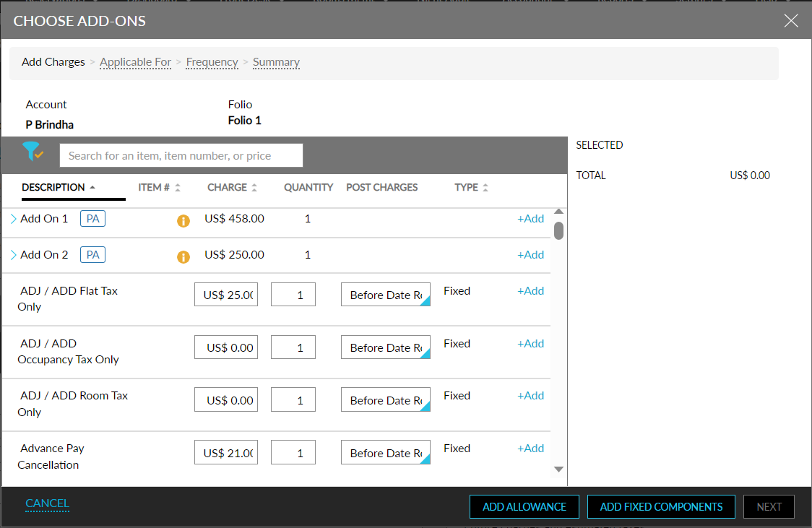Click the CANCEL link
Screen dimensions: 812x528
pyautogui.click(x=47, y=503)
